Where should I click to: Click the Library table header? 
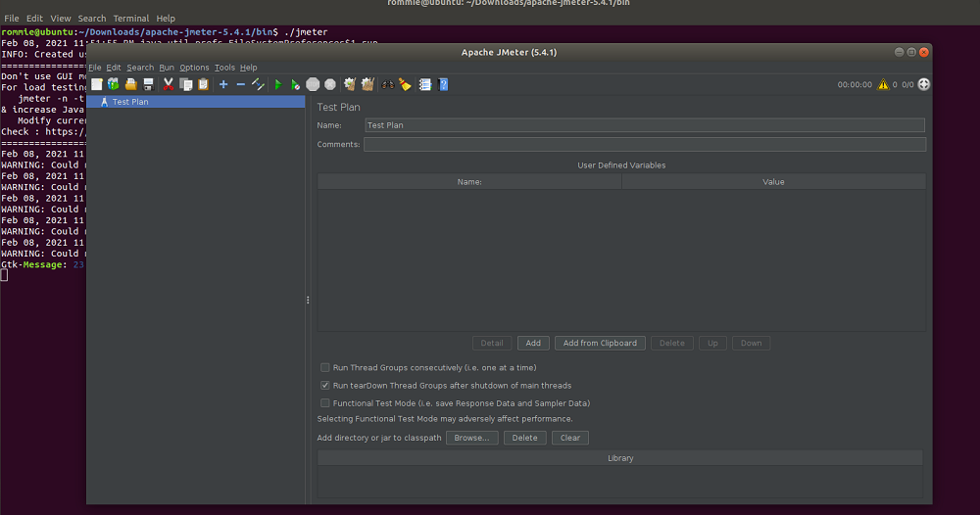pyautogui.click(x=620, y=458)
